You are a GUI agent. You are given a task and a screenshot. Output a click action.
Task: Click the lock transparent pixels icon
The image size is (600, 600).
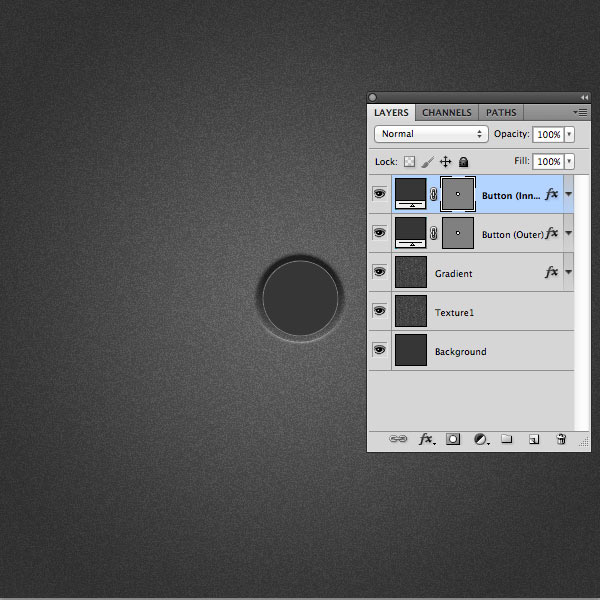(x=409, y=161)
